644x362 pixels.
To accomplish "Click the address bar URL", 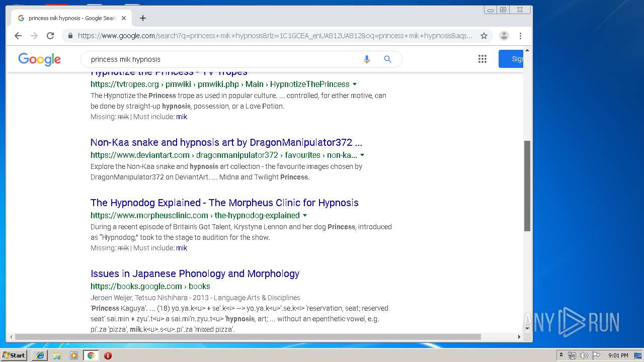I will click(x=275, y=36).
